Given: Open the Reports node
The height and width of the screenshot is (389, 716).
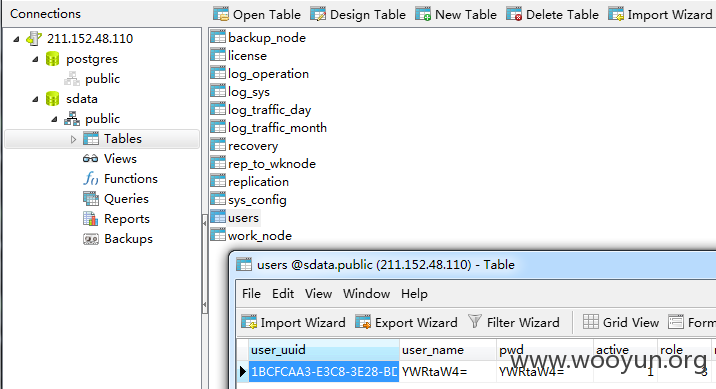Looking at the screenshot, I should [116, 219].
